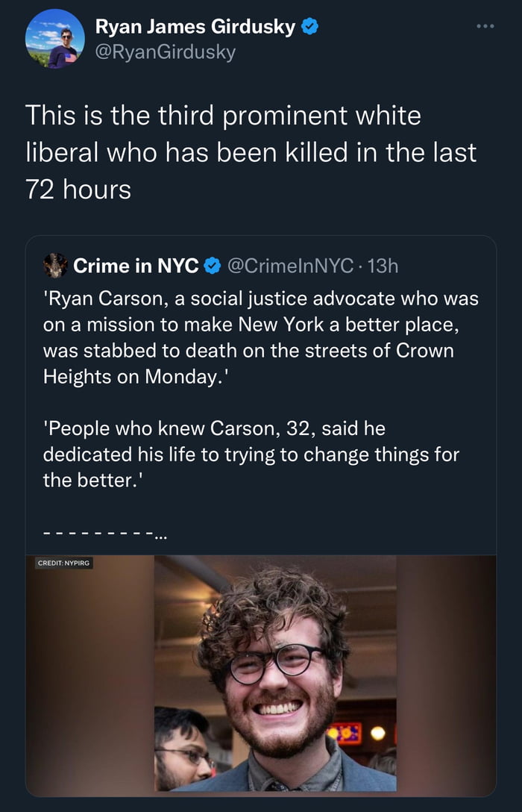Screen dimensions: 522x812
Task: Click the Ryan James Girdusky display name
Action: 197,28
